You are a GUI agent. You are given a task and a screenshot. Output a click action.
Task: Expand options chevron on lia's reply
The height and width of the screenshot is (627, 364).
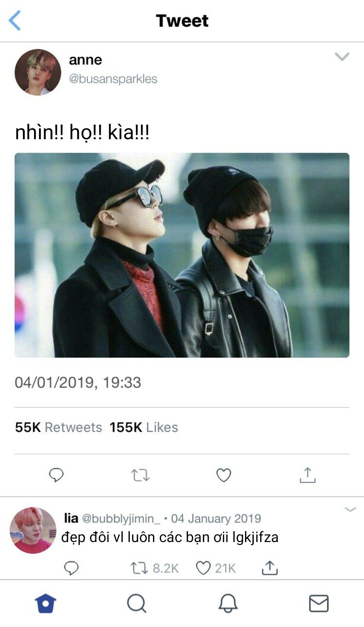tap(350, 509)
